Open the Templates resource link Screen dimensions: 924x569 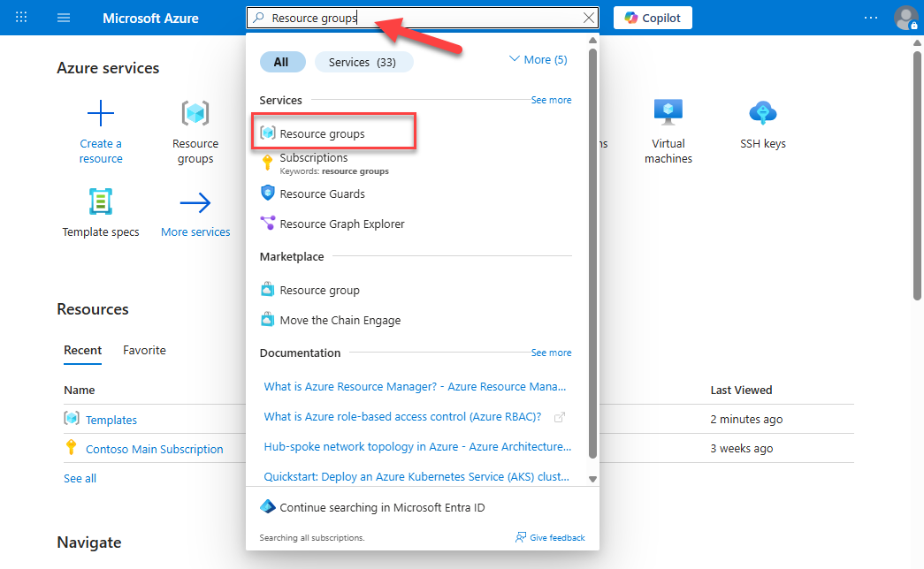(111, 420)
